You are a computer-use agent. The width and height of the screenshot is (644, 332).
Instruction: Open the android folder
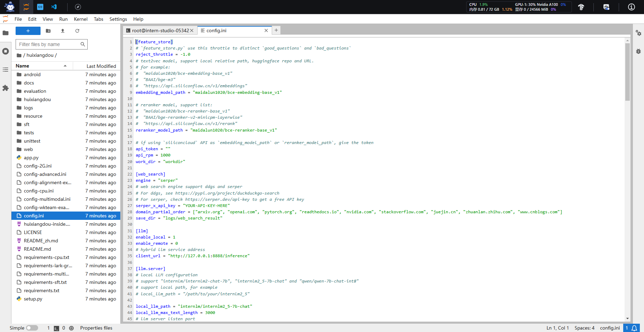tap(66, 74)
